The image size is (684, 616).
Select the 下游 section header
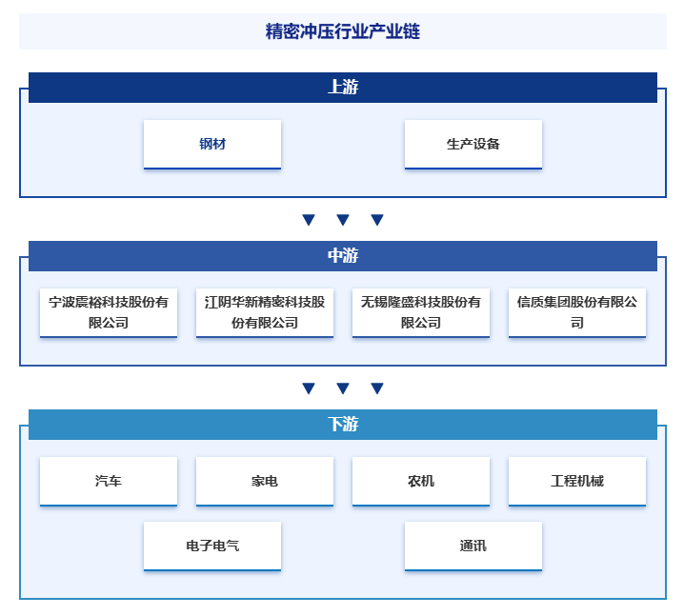tap(342, 425)
